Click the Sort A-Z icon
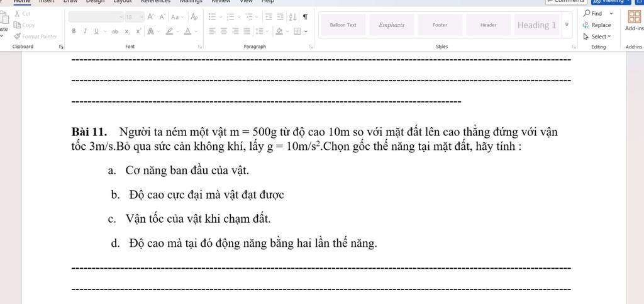The width and height of the screenshot is (644, 304). point(292,17)
